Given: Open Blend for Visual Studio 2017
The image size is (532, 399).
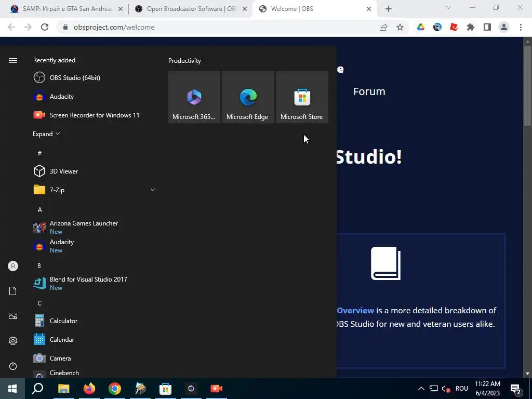Looking at the screenshot, I should (x=95, y=283).
